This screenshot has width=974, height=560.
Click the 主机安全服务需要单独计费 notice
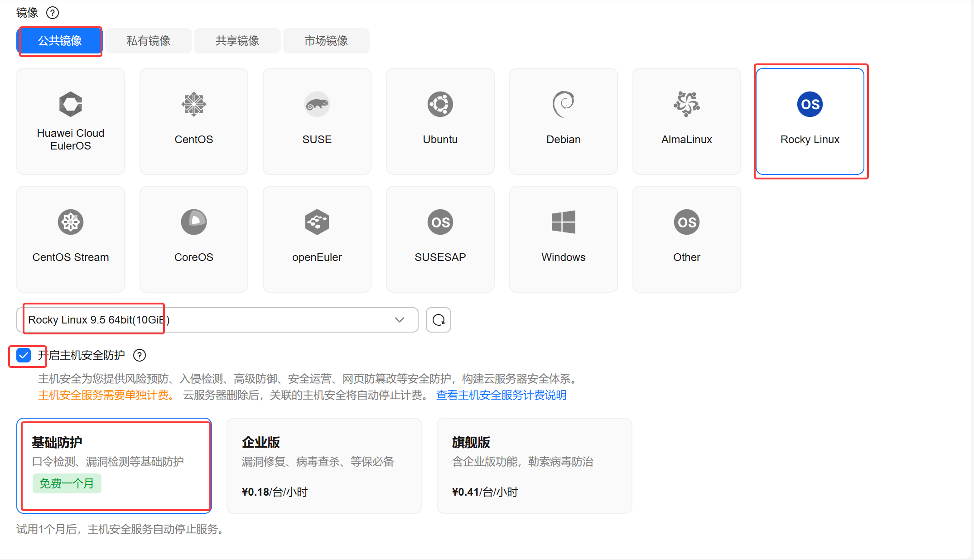click(106, 395)
